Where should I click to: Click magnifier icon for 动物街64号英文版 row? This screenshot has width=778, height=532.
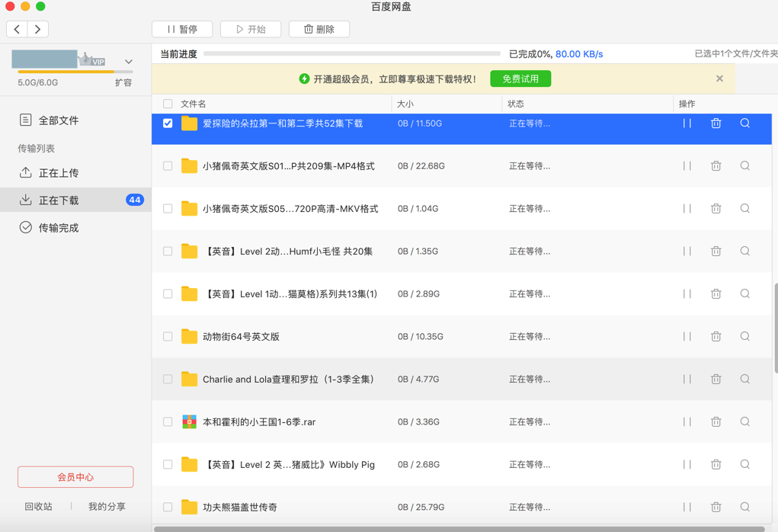pos(744,336)
